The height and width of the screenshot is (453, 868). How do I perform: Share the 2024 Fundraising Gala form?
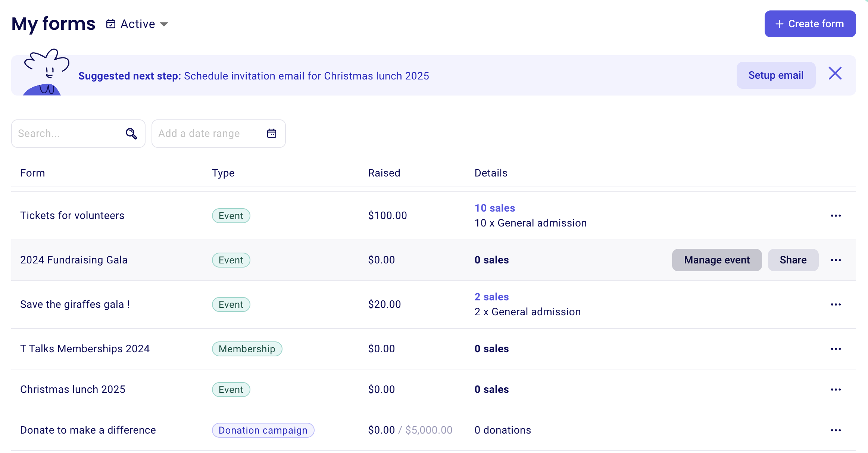pyautogui.click(x=793, y=260)
